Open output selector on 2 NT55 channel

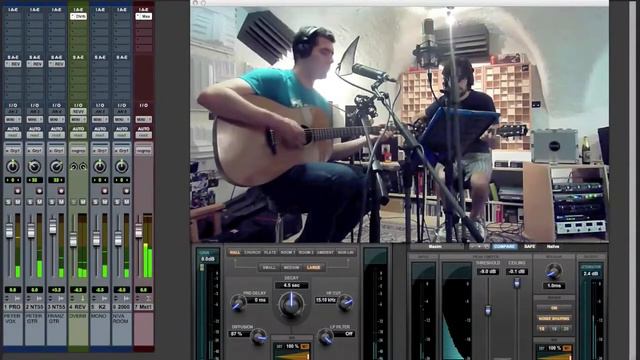point(35,120)
